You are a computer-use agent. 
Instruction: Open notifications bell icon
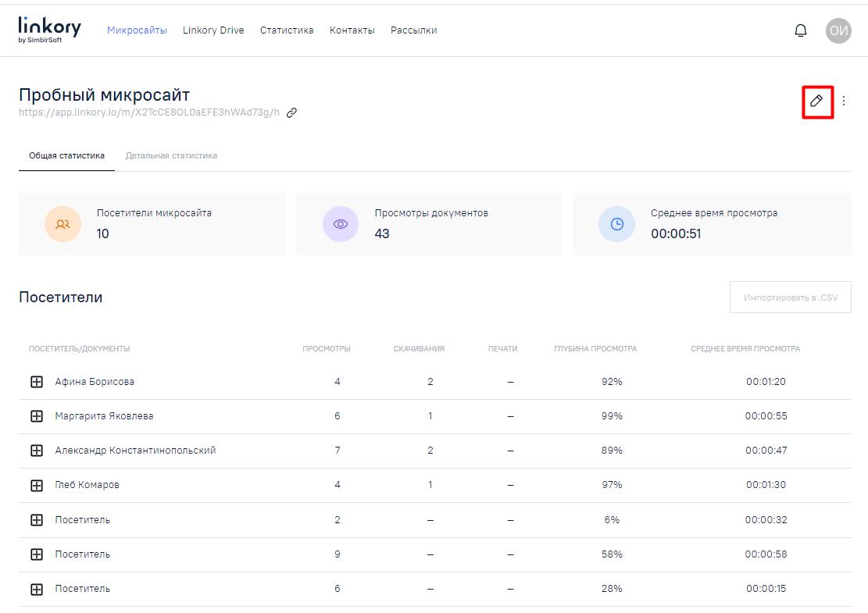(801, 30)
